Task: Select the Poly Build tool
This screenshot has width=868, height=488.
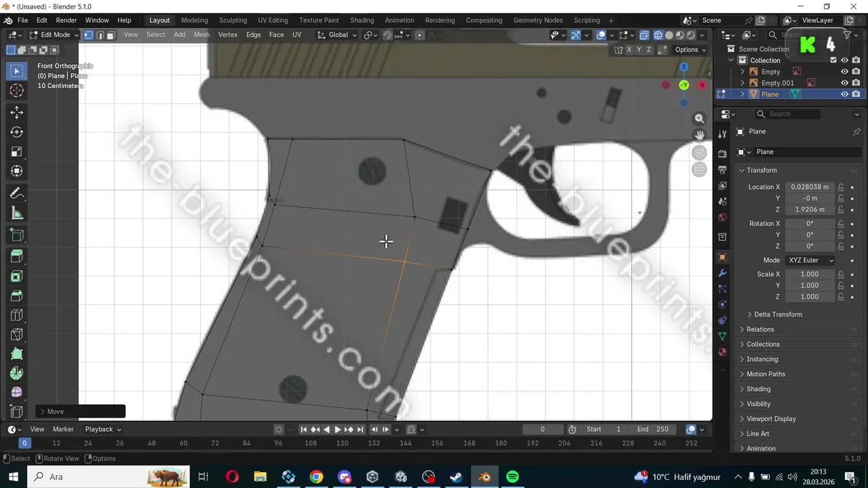Action: coord(17,354)
